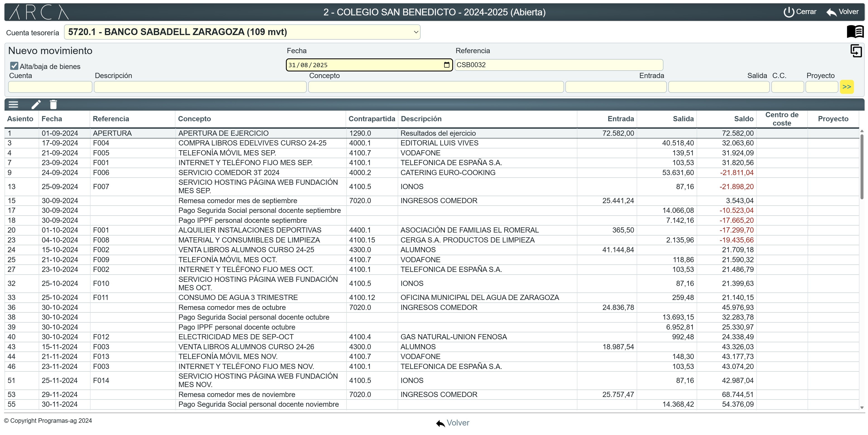Click the Cerrar power icon

pos(789,12)
